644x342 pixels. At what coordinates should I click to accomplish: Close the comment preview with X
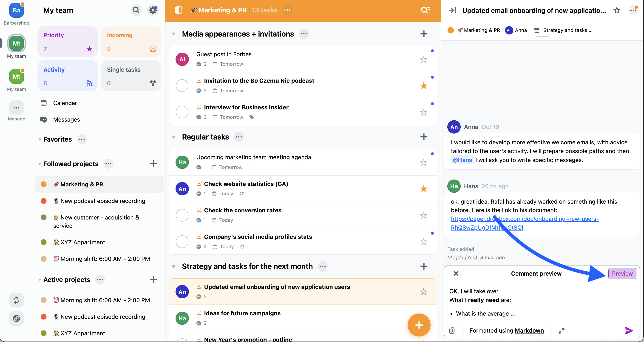click(x=456, y=274)
